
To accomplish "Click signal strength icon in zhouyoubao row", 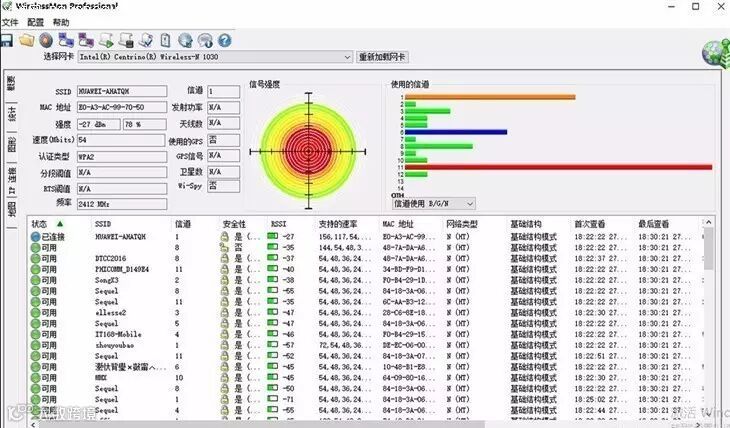I will (272, 345).
